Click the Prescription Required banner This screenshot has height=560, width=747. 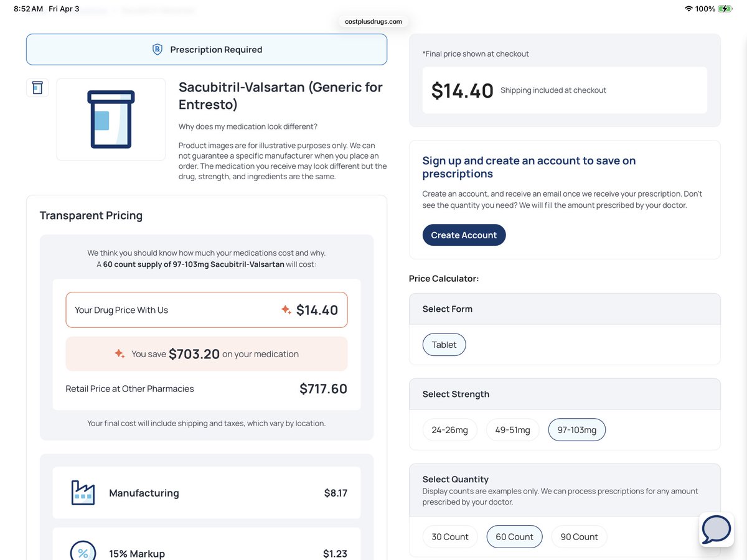[207, 50]
